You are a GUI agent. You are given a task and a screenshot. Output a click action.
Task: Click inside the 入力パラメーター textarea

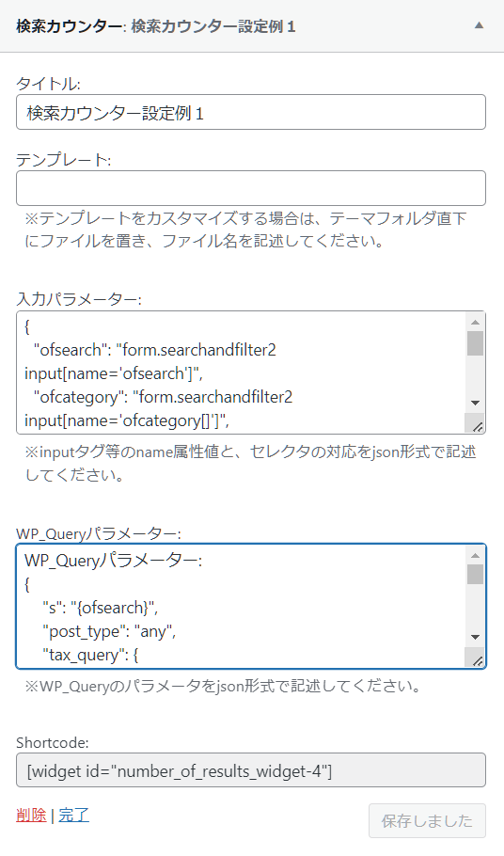[x=241, y=373]
